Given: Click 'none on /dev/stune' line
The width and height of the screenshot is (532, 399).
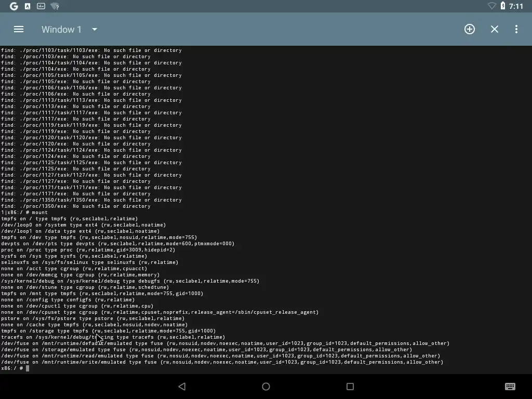Looking at the screenshot, I should [x=85, y=287].
